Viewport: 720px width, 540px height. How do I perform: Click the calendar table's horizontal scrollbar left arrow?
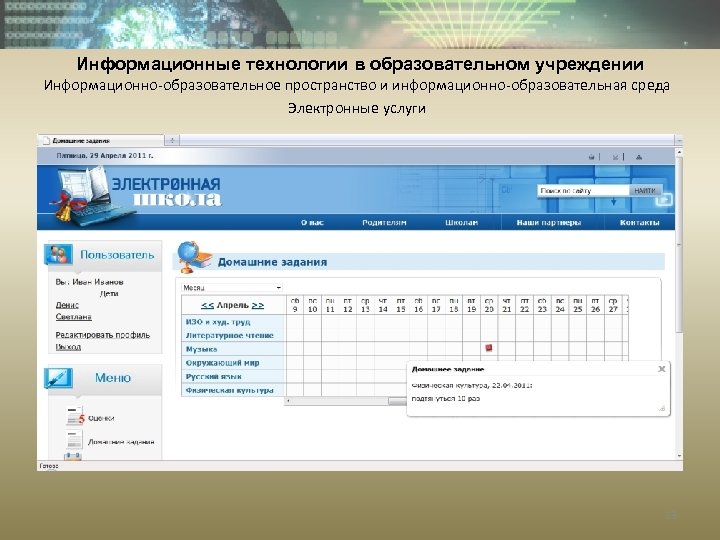point(288,401)
